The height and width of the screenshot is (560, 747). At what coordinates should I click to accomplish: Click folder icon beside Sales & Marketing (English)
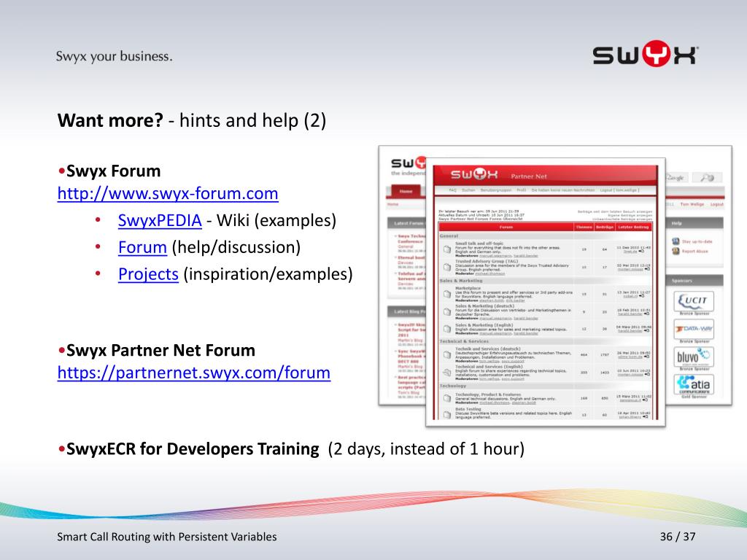point(447,329)
